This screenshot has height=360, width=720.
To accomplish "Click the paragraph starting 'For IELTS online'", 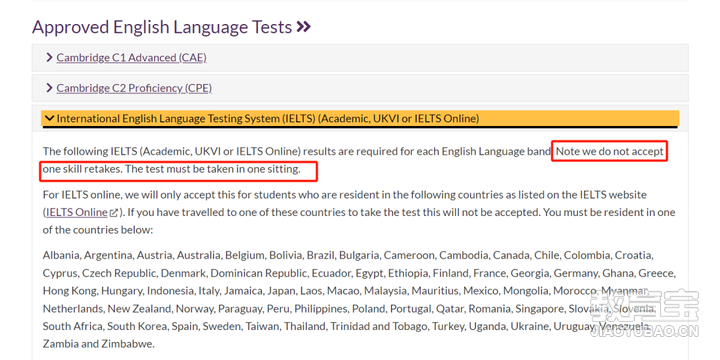I will [x=359, y=212].
